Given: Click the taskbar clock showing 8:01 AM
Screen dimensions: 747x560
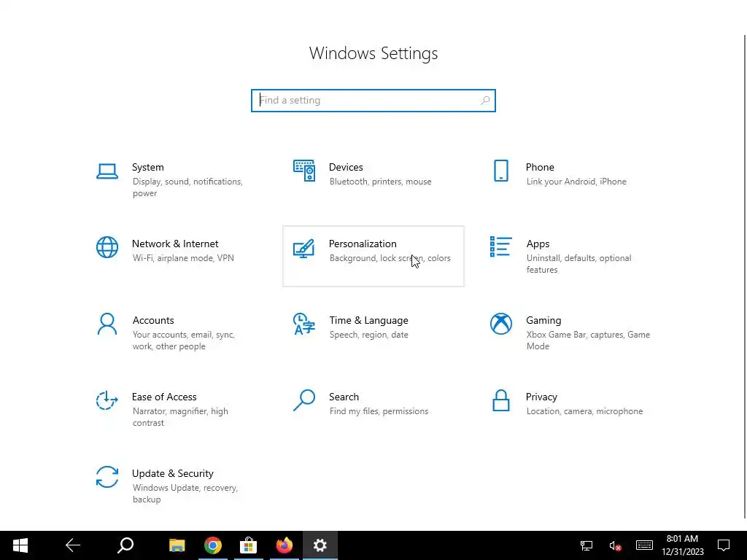Looking at the screenshot, I should point(682,545).
